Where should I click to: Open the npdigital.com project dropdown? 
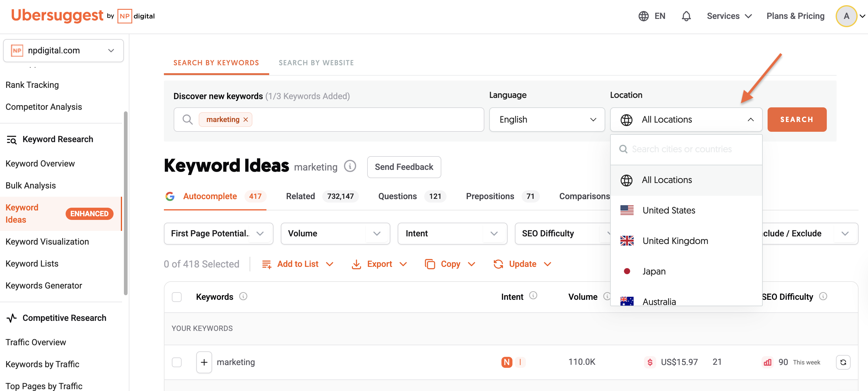[63, 51]
